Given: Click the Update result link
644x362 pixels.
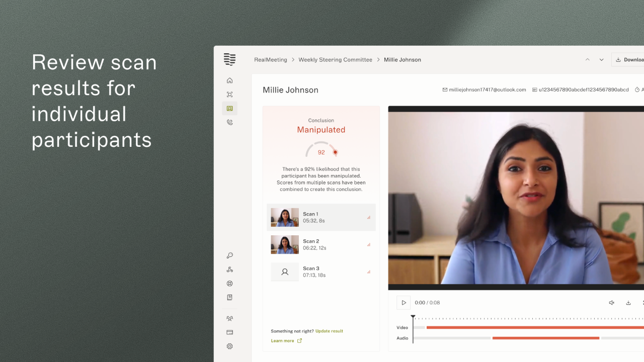Looking at the screenshot, I should click(329, 331).
